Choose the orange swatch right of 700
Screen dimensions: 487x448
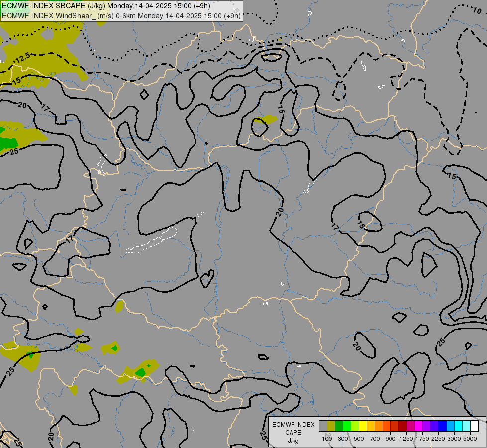click(379, 426)
